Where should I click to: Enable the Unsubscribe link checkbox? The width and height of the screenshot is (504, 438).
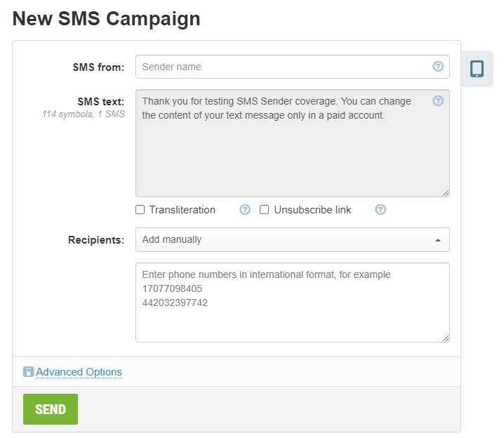[x=264, y=210]
